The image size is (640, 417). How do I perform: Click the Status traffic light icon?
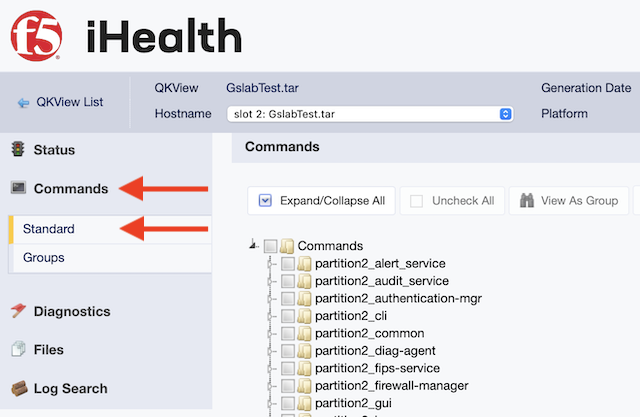17,150
